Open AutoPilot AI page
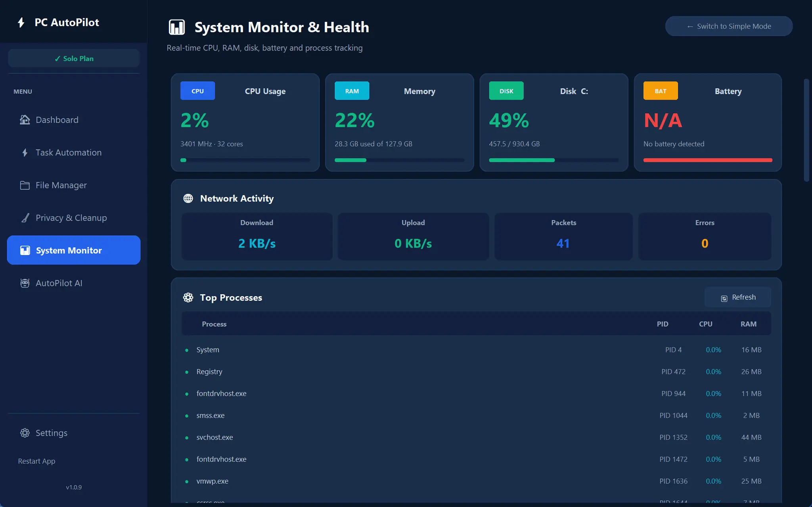This screenshot has height=507, width=812. tap(74, 283)
